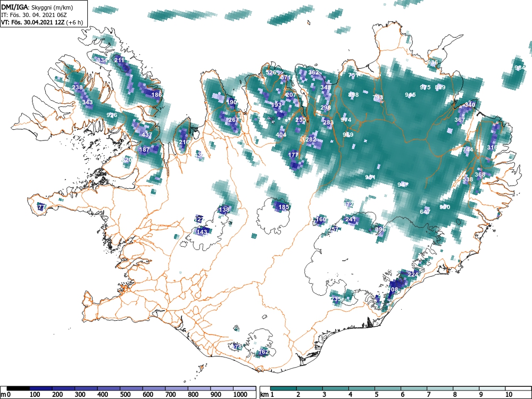Click the visibility value 647 on the map
The width and height of the screenshot is (532, 399).
tap(425, 211)
